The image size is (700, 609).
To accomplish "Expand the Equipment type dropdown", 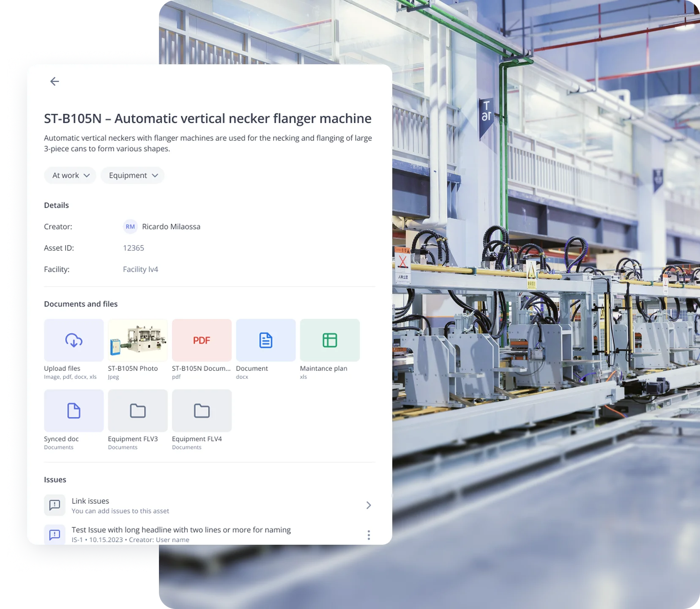I will point(133,176).
